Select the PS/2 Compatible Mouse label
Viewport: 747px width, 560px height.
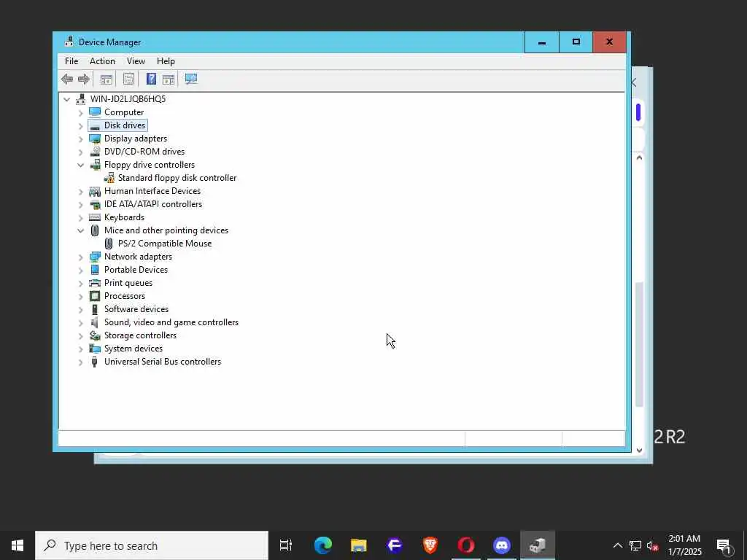165,244
